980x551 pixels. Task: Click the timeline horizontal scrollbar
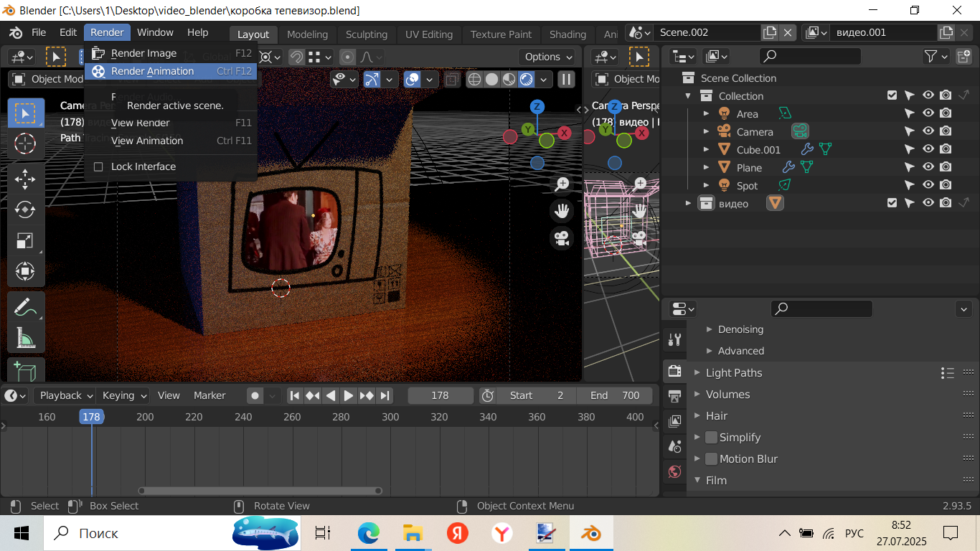(260, 491)
